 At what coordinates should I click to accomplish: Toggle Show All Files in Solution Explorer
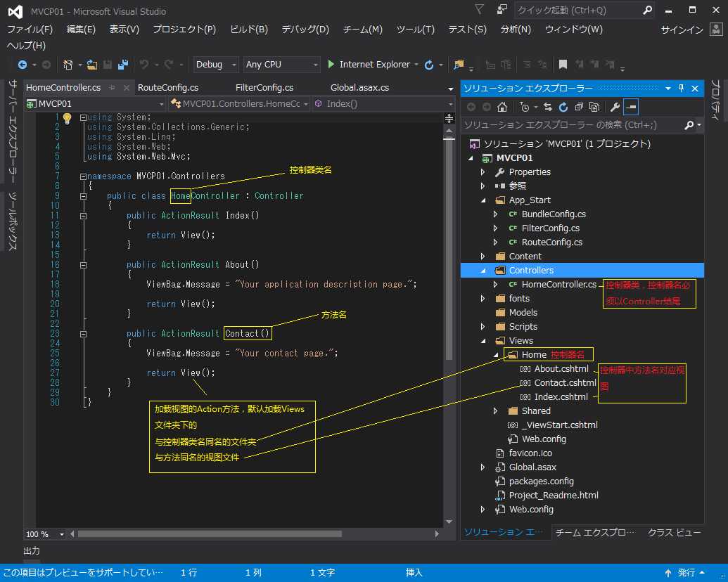tap(594, 107)
